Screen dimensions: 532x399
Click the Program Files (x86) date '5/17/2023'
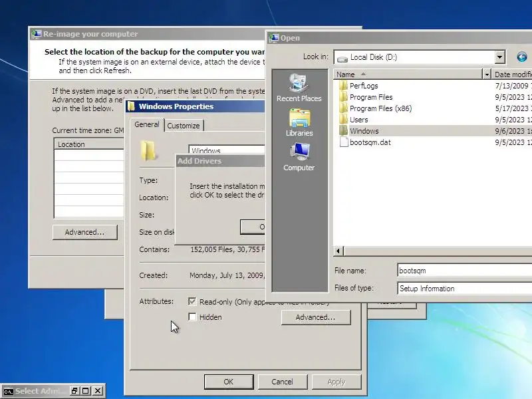(511, 108)
